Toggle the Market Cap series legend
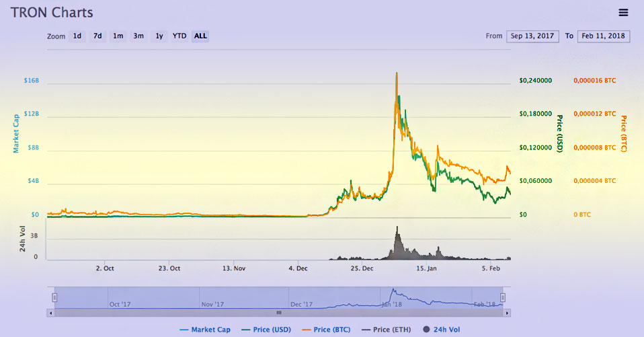644x337 pixels. (206, 330)
